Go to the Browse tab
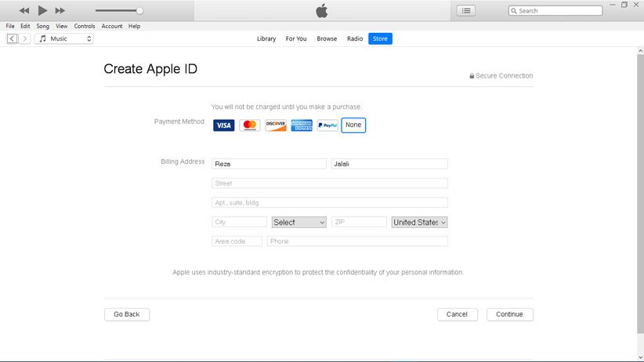The width and height of the screenshot is (644, 362). pyautogui.click(x=327, y=38)
